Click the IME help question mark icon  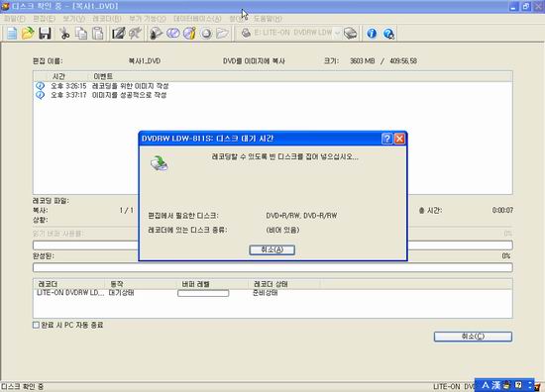point(518,385)
